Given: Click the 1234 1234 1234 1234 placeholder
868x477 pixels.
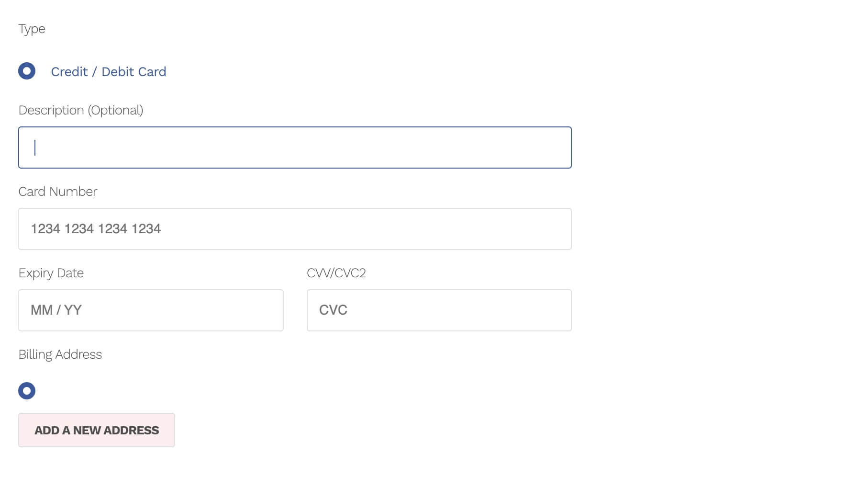Looking at the screenshot, I should (96, 229).
